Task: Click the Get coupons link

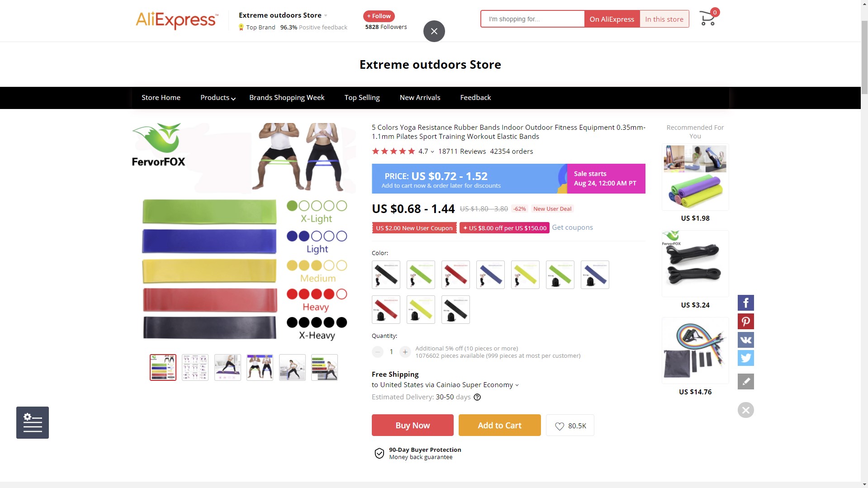Action: coord(572,227)
